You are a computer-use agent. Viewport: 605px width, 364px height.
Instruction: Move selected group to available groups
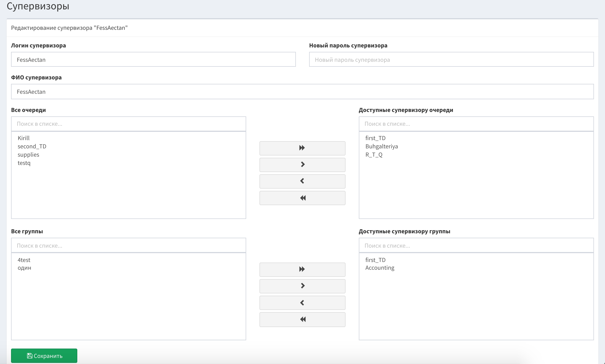coord(302,286)
